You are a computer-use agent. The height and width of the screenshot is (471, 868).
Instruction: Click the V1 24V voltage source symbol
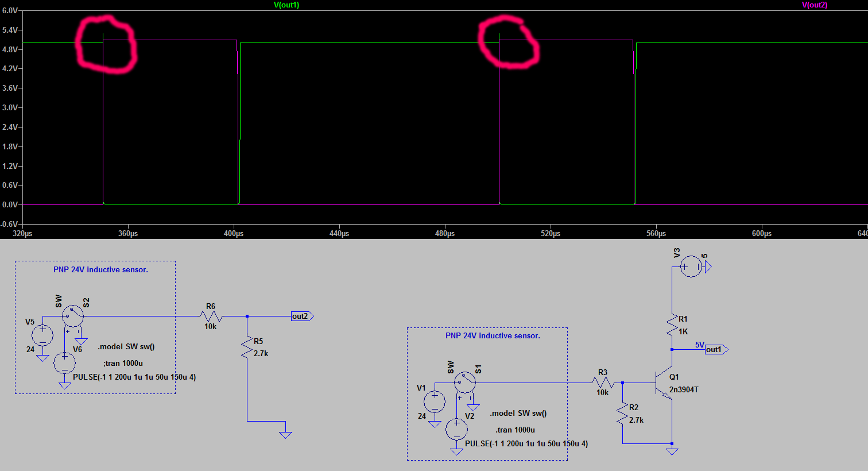[435, 401]
